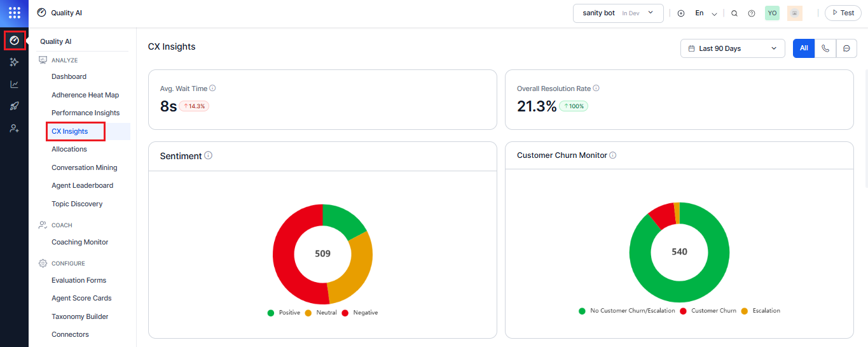Screen dimensions: 868x347
Task: Expand the Last 90 Days date dropdown
Action: pyautogui.click(x=732, y=48)
